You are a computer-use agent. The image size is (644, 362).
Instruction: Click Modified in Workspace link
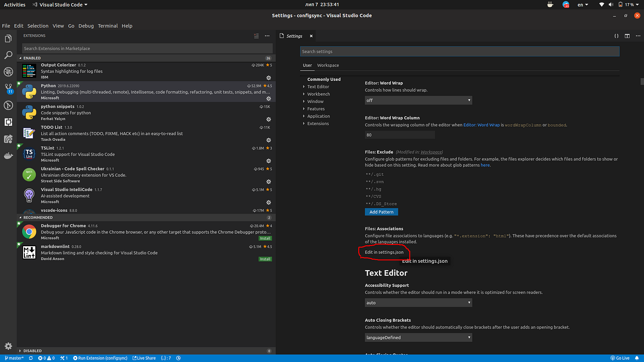point(431,152)
